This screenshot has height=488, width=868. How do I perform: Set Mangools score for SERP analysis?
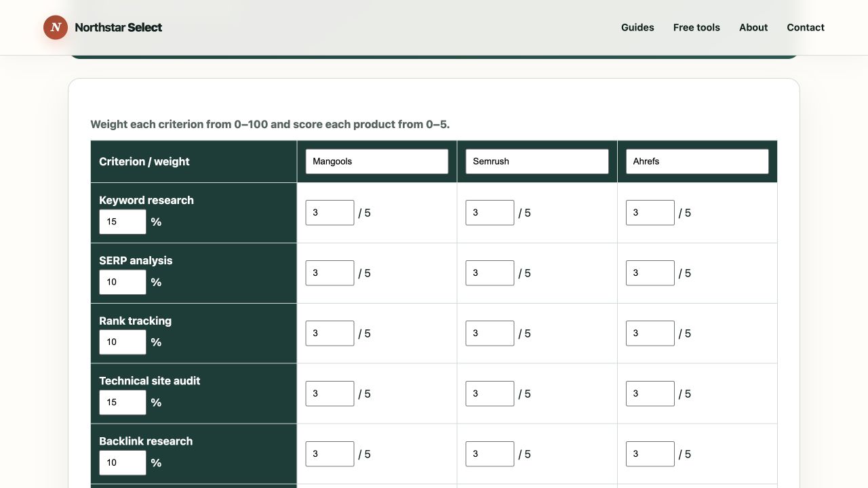pyautogui.click(x=330, y=273)
